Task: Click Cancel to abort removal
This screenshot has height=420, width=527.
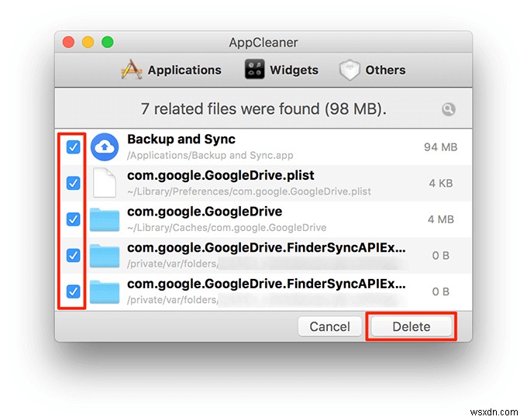Action: [329, 326]
